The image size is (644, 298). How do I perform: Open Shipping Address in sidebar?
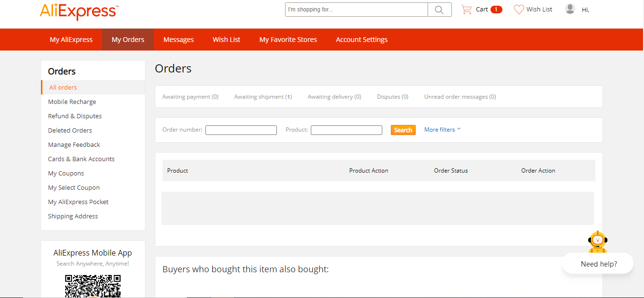(x=73, y=216)
